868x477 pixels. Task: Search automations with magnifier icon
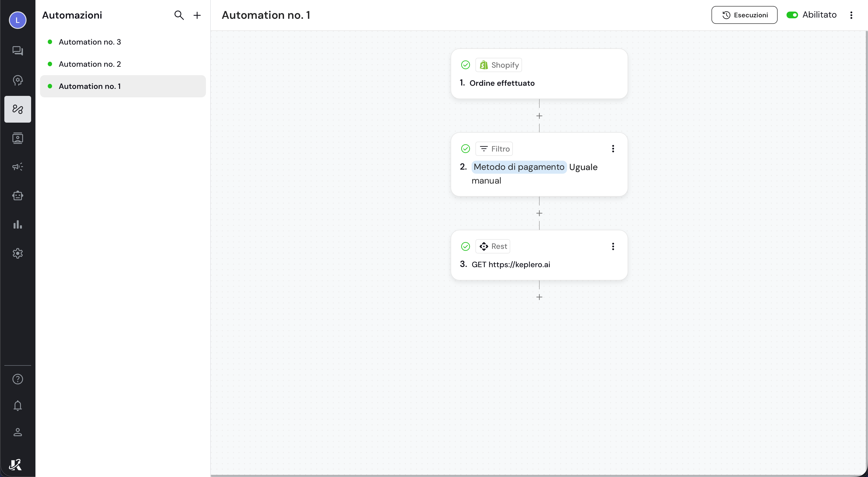point(179,15)
